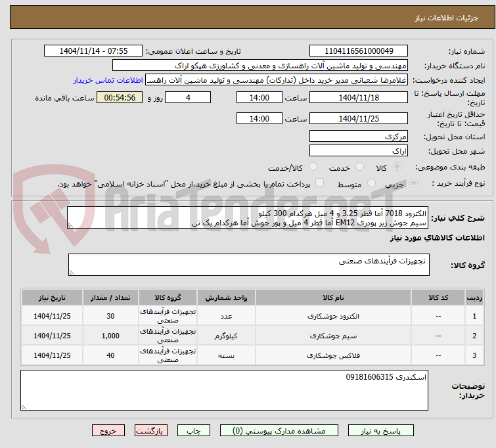Click the price validity time 14:00 field

259,118
